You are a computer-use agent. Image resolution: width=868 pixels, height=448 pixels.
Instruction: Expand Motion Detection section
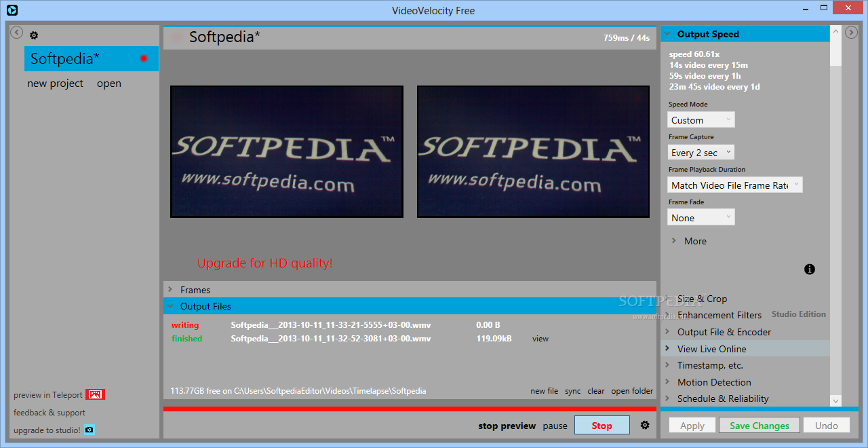745,382
